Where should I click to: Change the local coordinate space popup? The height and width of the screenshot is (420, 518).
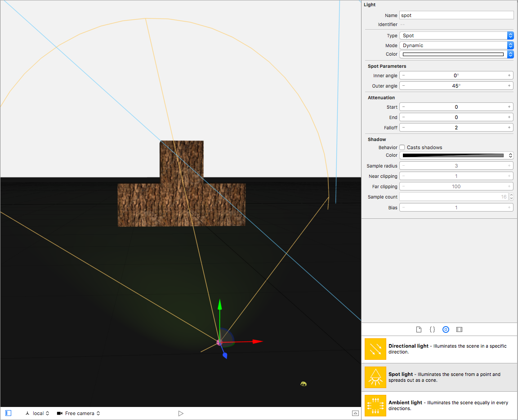click(x=37, y=413)
